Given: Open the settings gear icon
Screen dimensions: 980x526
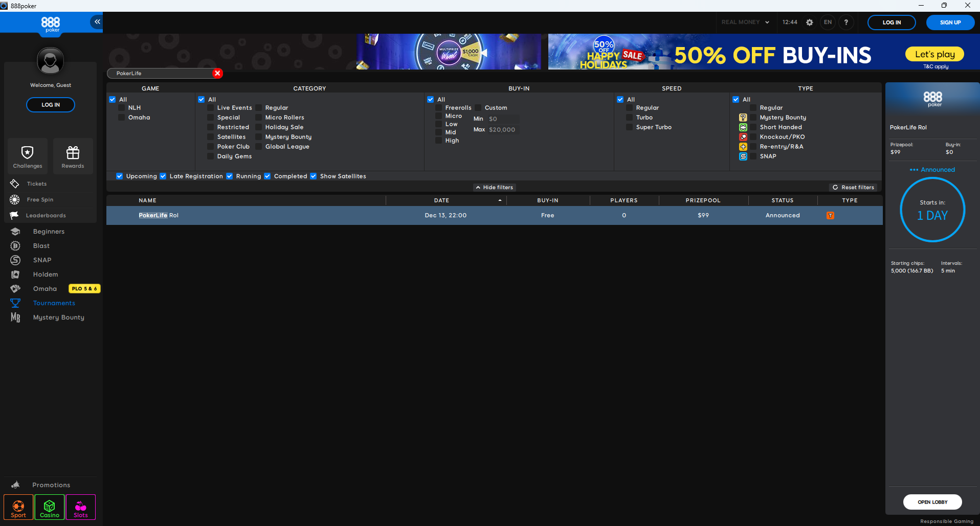Looking at the screenshot, I should pyautogui.click(x=809, y=22).
